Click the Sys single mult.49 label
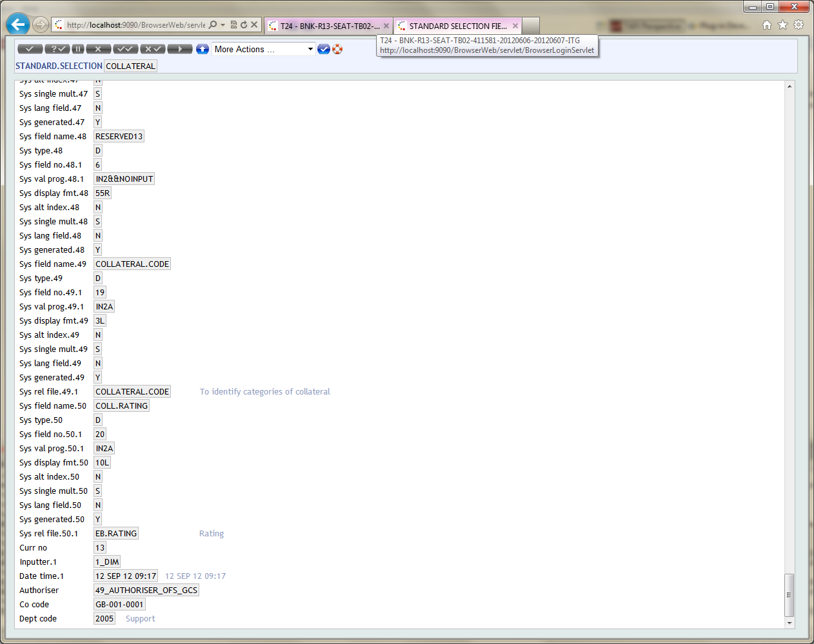 point(54,349)
